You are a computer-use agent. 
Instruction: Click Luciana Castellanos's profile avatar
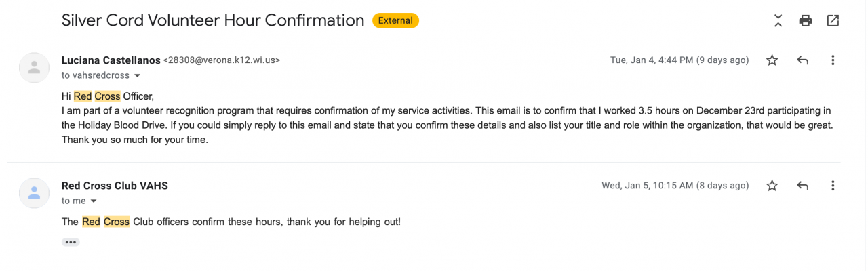coord(34,68)
